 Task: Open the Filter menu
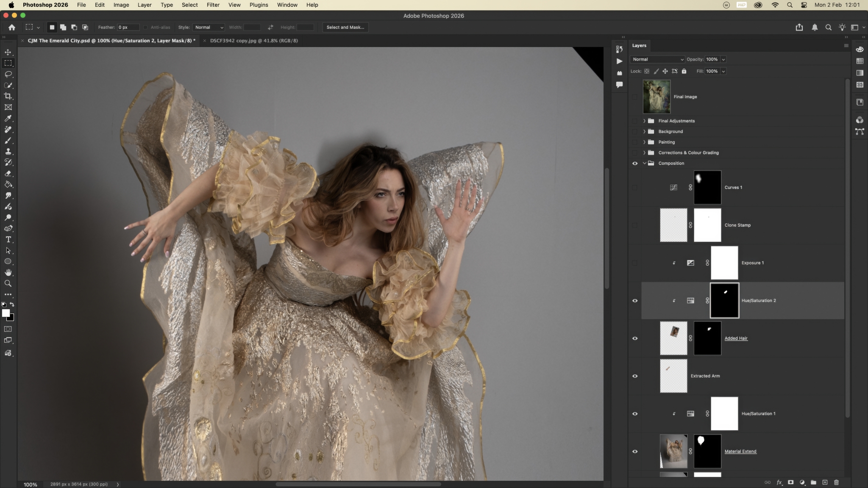tap(213, 5)
